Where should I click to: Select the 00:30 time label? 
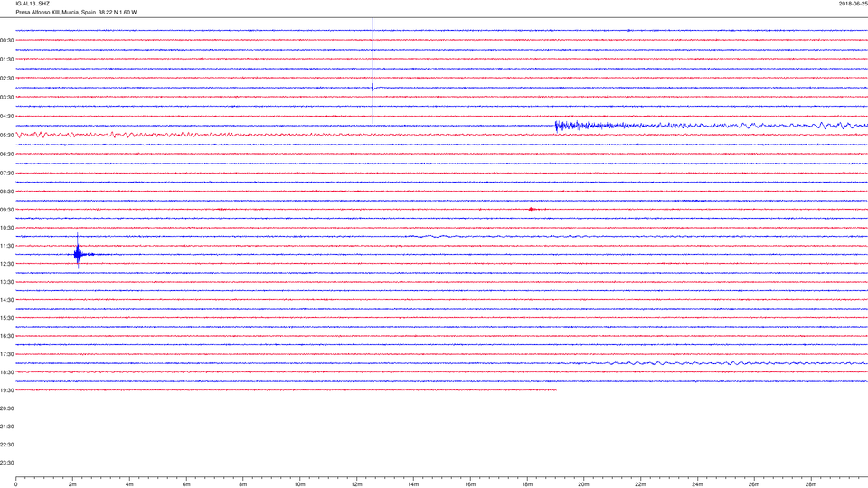pos(6,41)
